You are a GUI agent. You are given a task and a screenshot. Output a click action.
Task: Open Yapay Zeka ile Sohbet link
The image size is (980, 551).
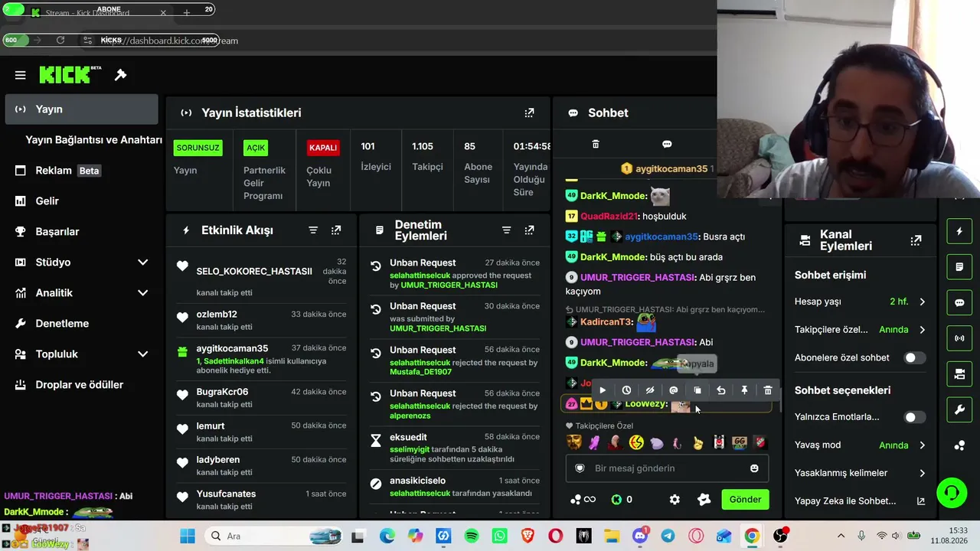click(x=860, y=501)
